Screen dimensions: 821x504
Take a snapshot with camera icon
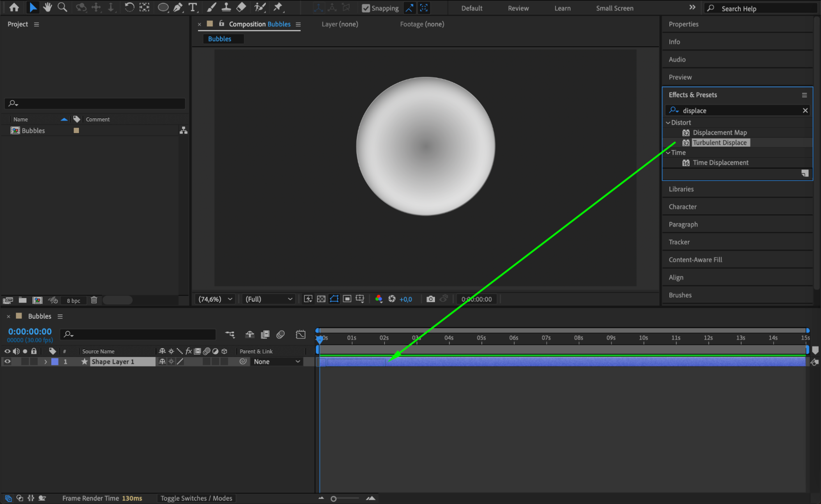(x=430, y=299)
